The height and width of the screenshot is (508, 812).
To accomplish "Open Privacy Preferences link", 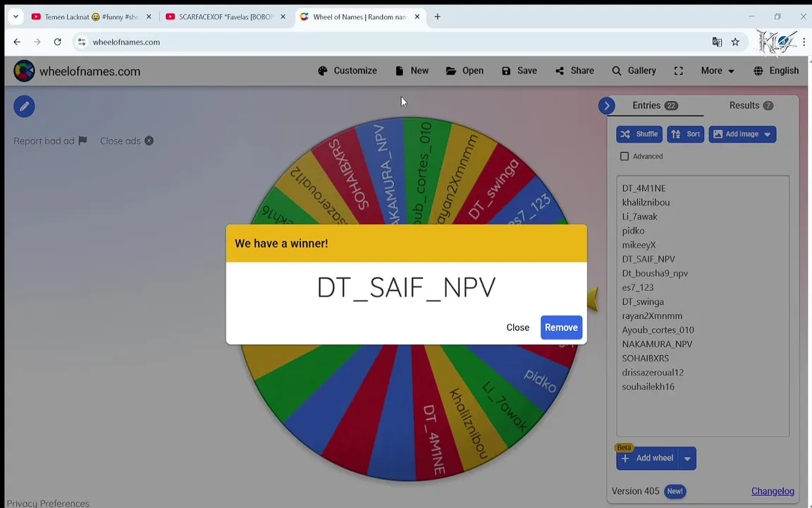I will (48, 503).
